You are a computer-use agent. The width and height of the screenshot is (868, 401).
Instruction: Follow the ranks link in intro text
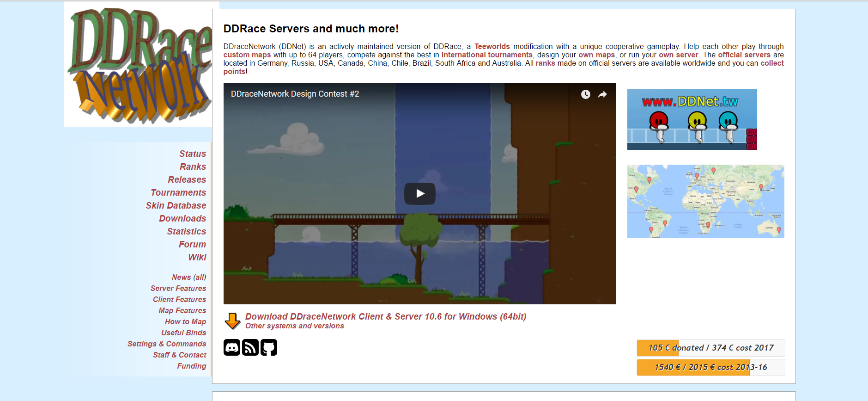(545, 63)
